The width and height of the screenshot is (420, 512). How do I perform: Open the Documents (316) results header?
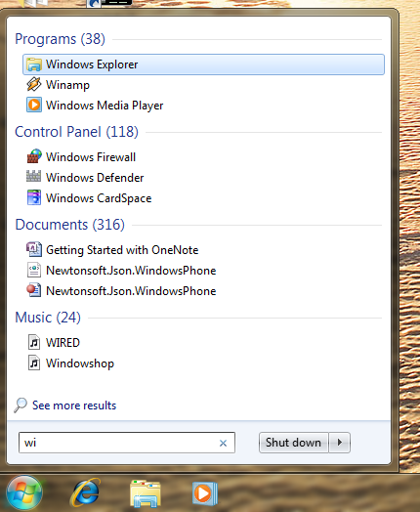coord(69,225)
